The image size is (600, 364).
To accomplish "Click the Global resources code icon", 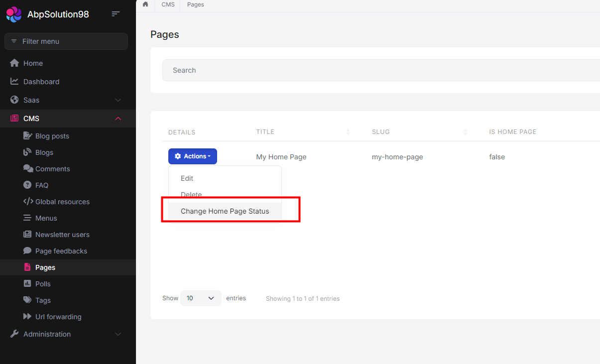I will point(28,202).
